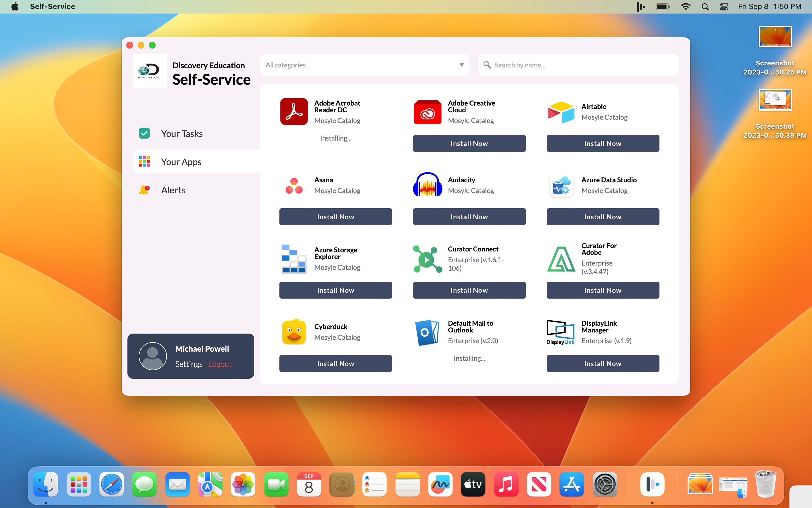Open Photos from the Dock
The height and width of the screenshot is (508, 812).
(243, 484)
